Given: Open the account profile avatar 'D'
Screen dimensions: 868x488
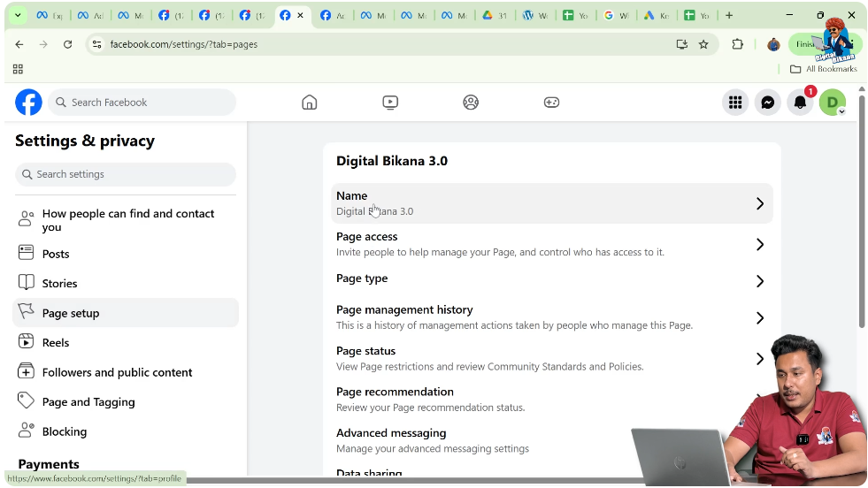Looking at the screenshot, I should click(x=833, y=103).
